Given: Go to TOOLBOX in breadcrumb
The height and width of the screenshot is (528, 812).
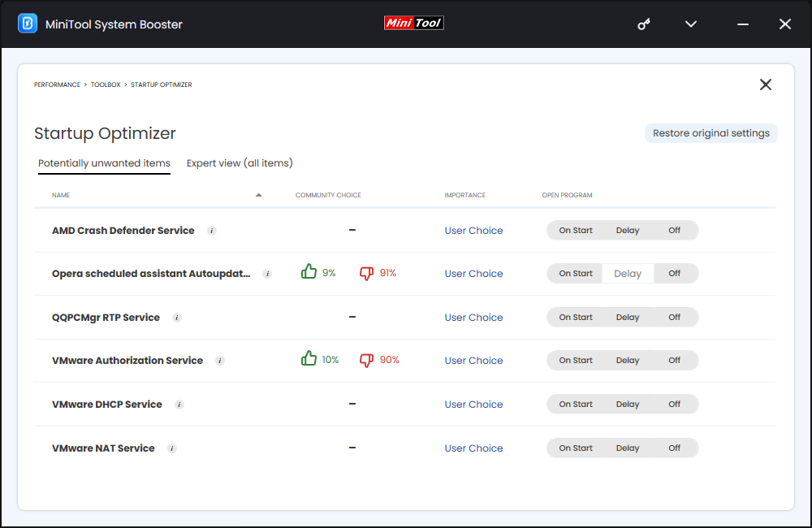Looking at the screenshot, I should pos(106,84).
